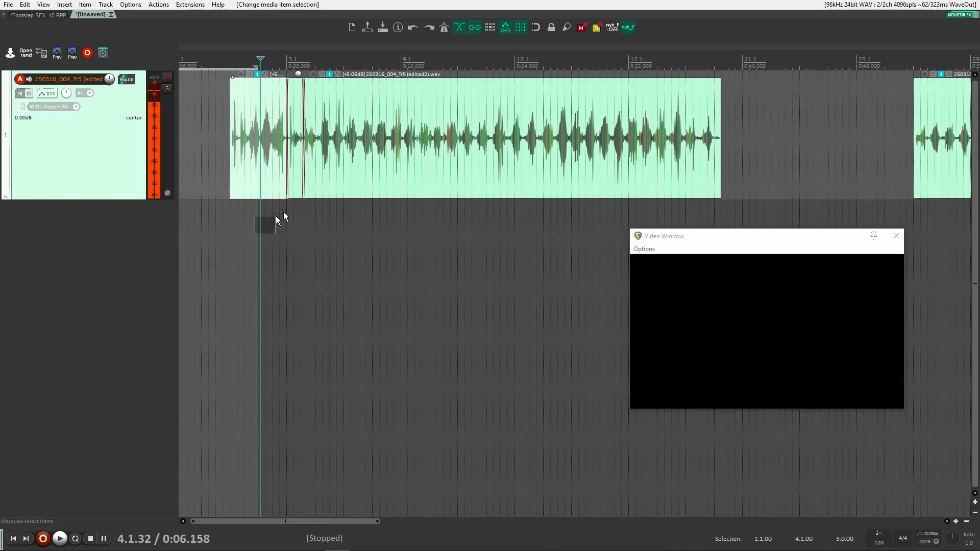
Task: Open the track 'in' input dropdown arrow
Action: pyautogui.click(x=90, y=93)
